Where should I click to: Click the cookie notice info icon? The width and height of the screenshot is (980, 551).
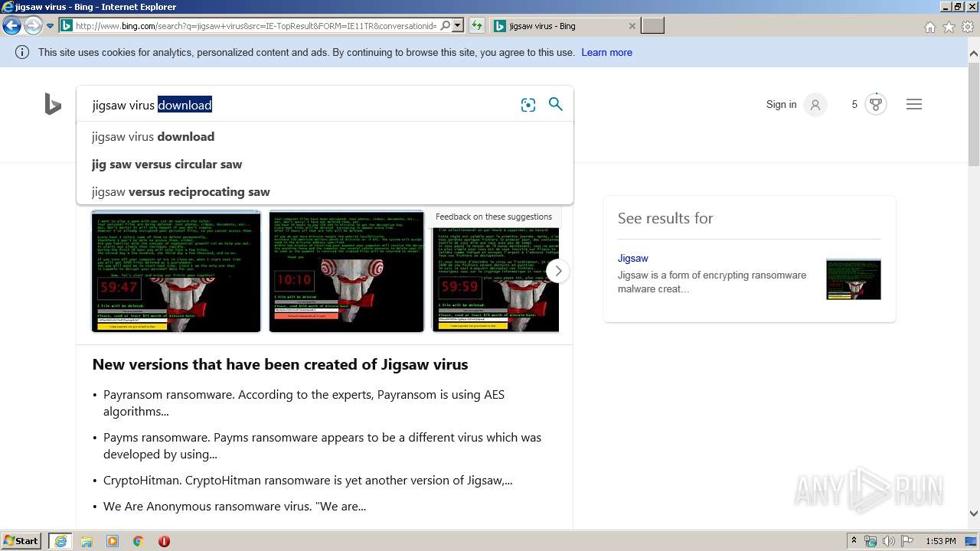pyautogui.click(x=22, y=52)
